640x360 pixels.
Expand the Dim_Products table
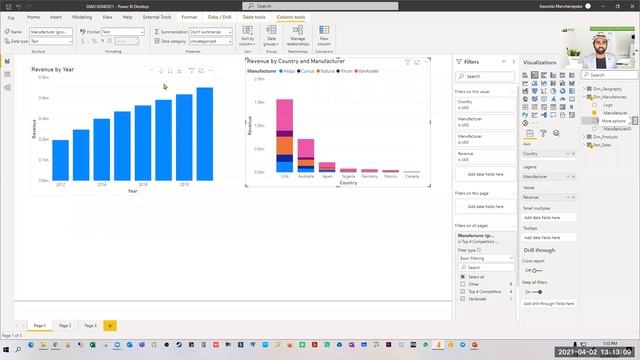(x=584, y=137)
